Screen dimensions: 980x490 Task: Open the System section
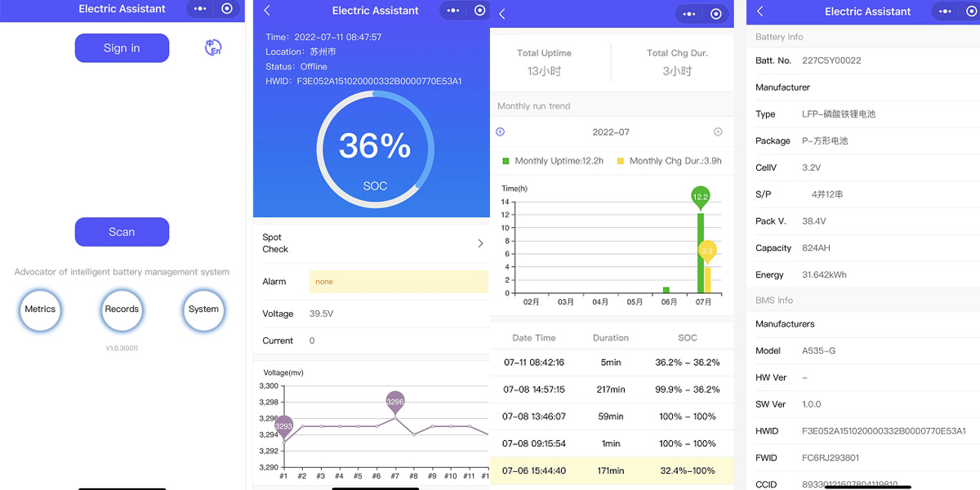coord(203,310)
